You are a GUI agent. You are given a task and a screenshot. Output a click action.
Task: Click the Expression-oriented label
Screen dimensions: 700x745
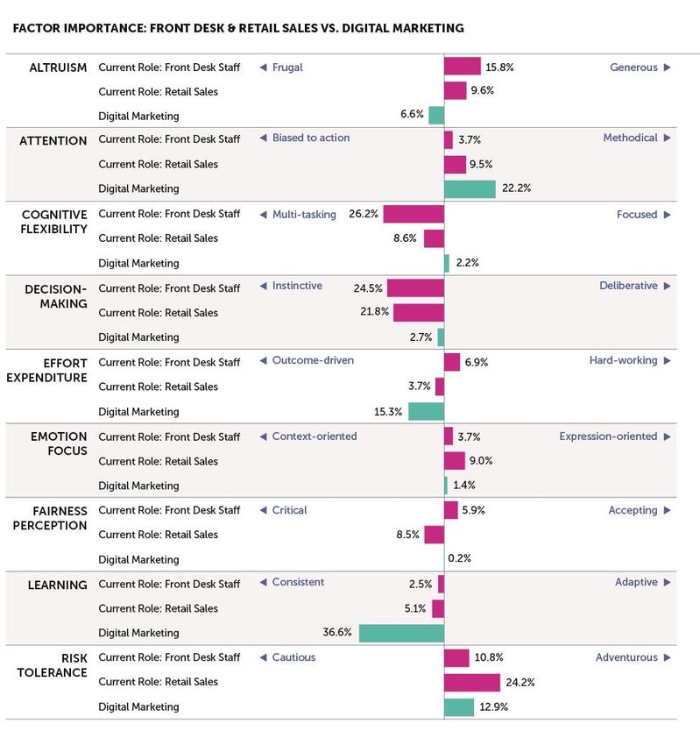(x=608, y=436)
